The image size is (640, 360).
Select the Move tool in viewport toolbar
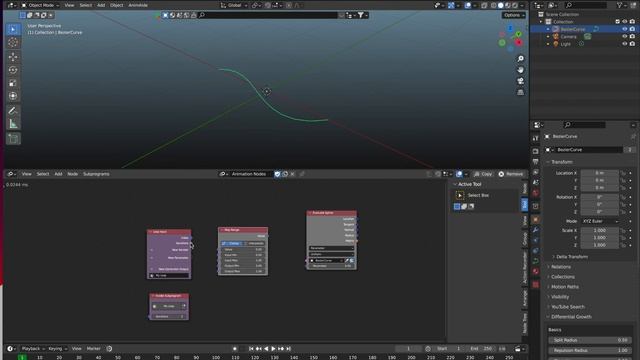13,56
